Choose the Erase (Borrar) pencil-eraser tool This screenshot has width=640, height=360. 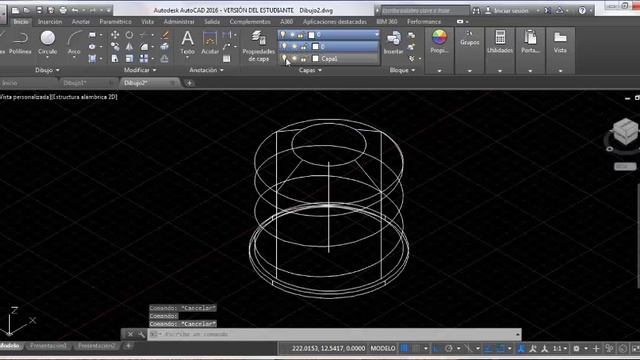tap(165, 35)
